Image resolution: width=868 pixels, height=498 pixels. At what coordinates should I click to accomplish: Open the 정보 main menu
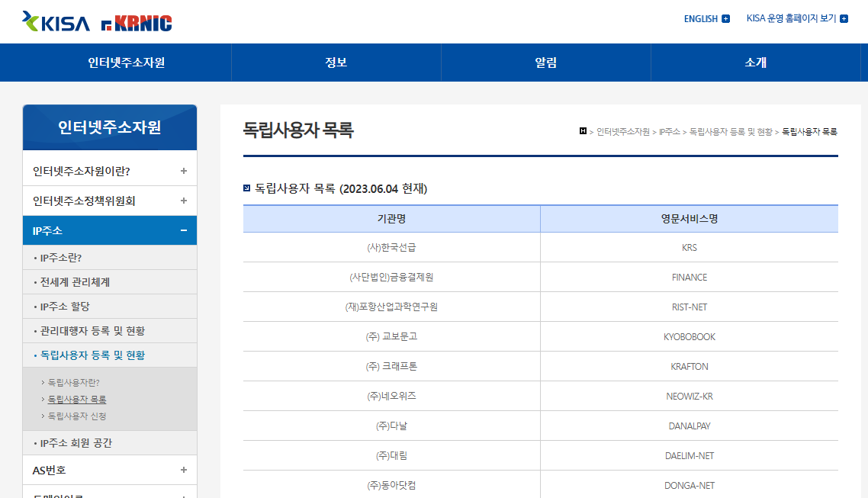(336, 63)
